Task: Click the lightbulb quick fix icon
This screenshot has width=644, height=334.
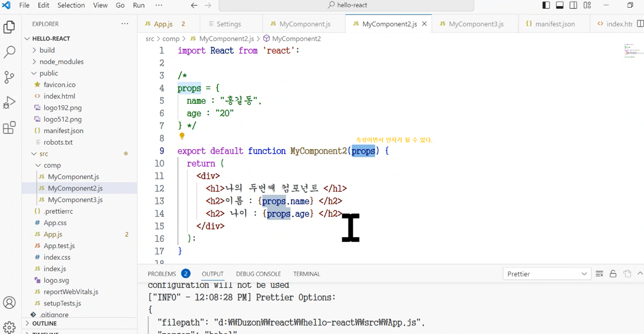Action: pyautogui.click(x=182, y=136)
